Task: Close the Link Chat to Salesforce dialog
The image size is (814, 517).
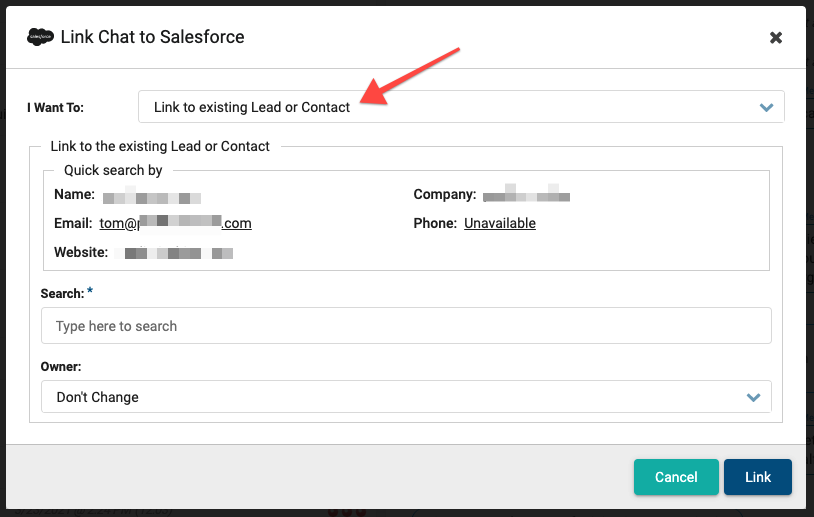Action: coord(776,37)
